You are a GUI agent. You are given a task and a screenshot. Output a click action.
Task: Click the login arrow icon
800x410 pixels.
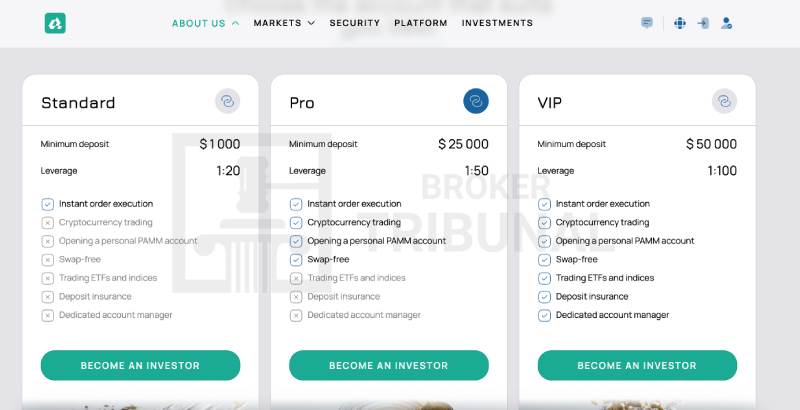pyautogui.click(x=703, y=23)
